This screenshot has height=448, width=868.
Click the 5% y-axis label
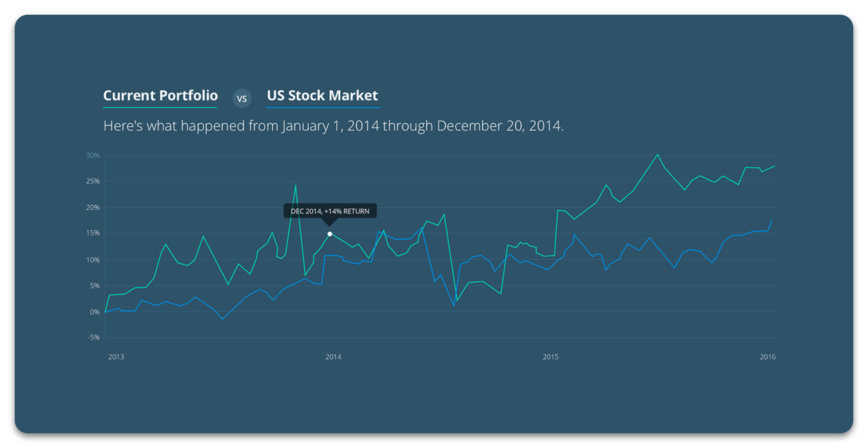click(95, 286)
